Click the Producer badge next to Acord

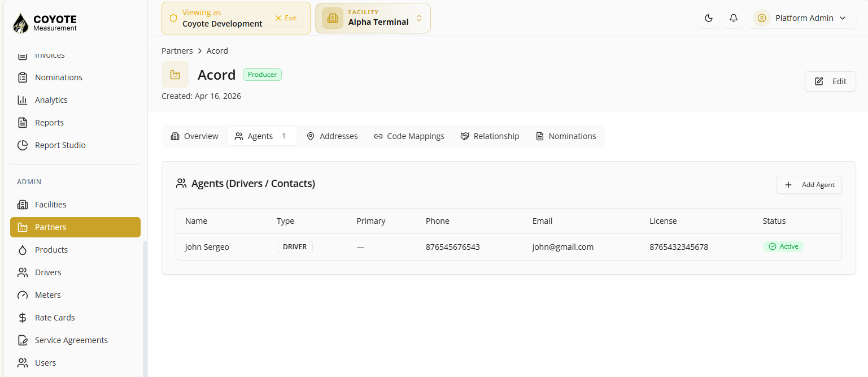[x=262, y=75]
